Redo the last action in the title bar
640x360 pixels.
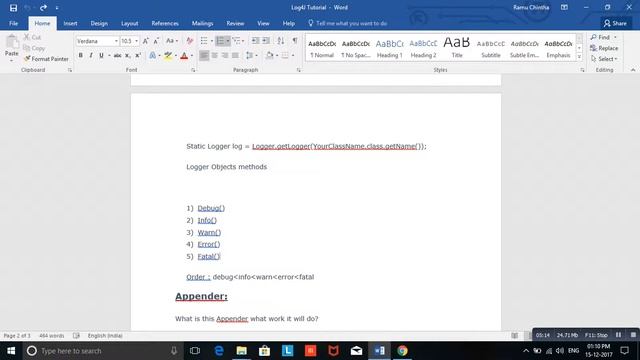(43, 8)
